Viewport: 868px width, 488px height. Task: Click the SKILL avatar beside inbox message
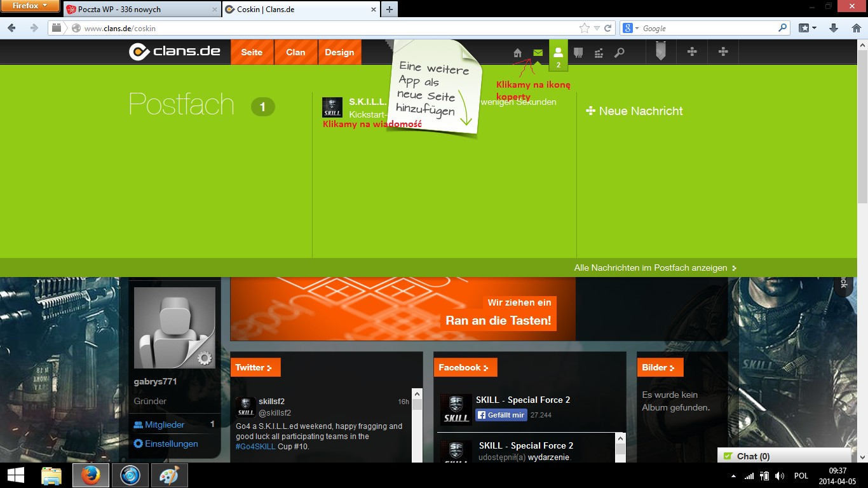click(x=332, y=107)
